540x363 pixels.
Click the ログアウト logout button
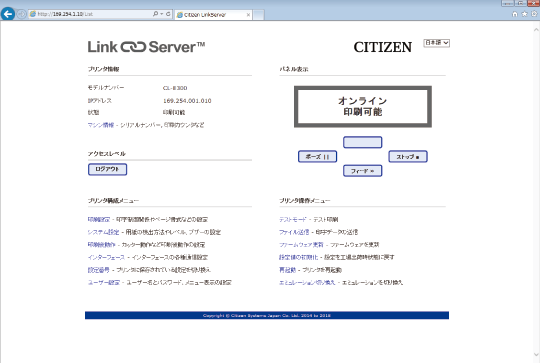107,169
